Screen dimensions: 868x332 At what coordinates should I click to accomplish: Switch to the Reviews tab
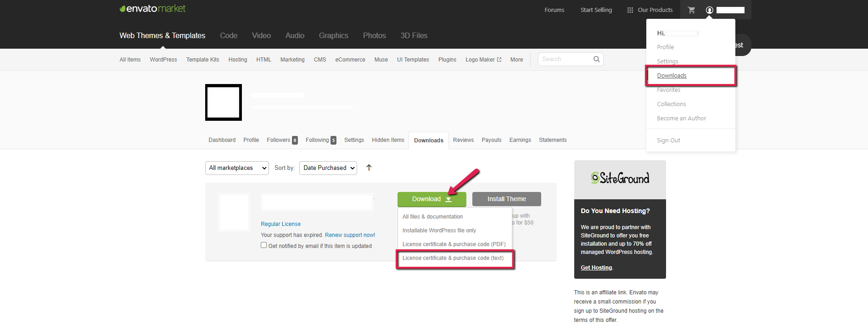tap(463, 140)
